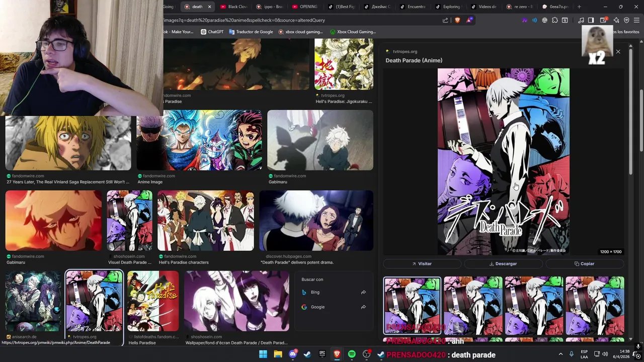This screenshot has width=644, height=362.
Task: Open Wallpaper/fond d'écran Death Parade image
Action: (236, 301)
